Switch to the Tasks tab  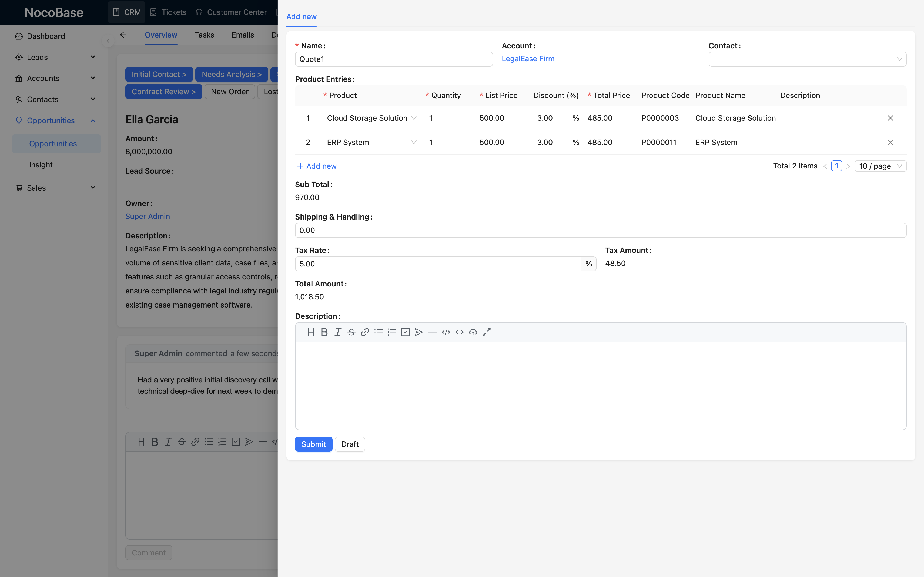point(205,35)
